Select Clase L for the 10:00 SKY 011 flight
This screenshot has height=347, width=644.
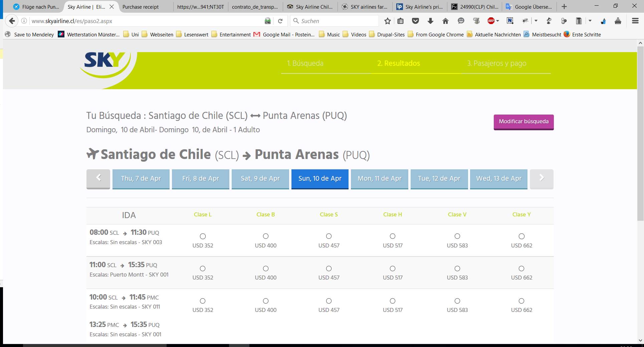coord(203,301)
